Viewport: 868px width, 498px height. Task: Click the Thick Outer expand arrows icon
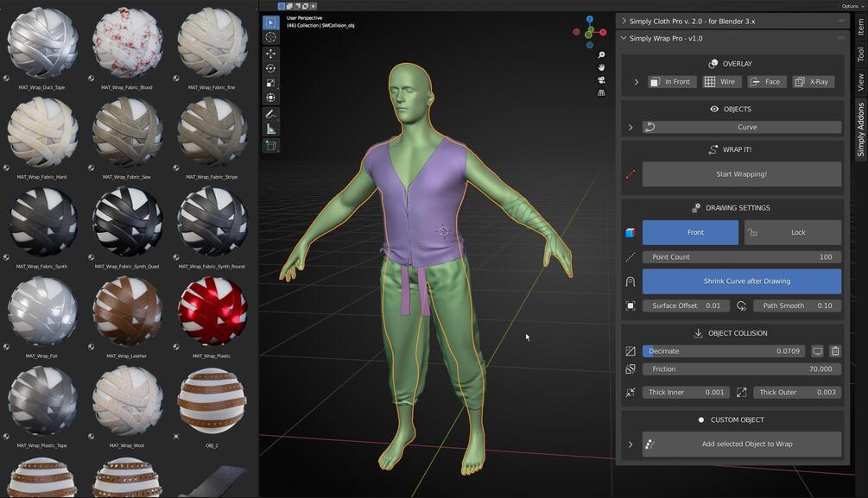click(741, 393)
